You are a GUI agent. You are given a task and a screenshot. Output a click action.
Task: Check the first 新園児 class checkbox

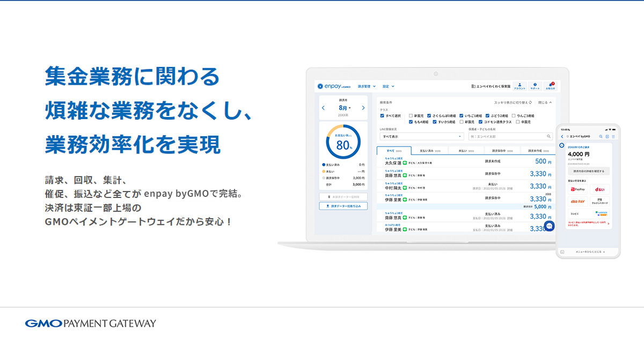point(411,115)
